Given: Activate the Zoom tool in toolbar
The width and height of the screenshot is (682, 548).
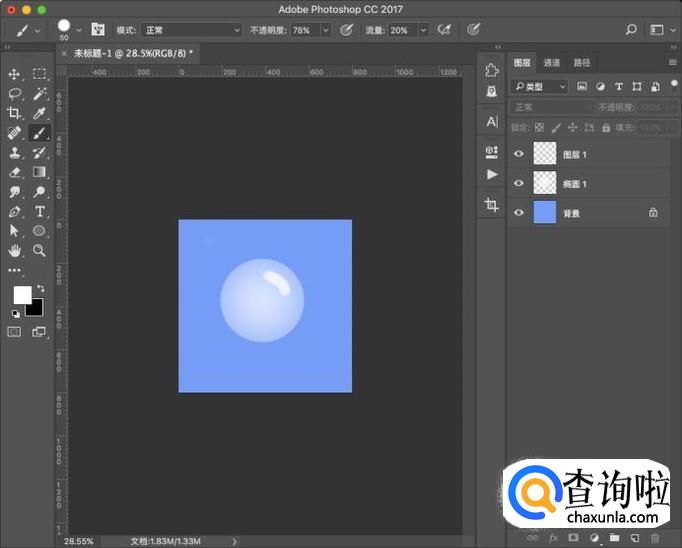Looking at the screenshot, I should [x=40, y=250].
